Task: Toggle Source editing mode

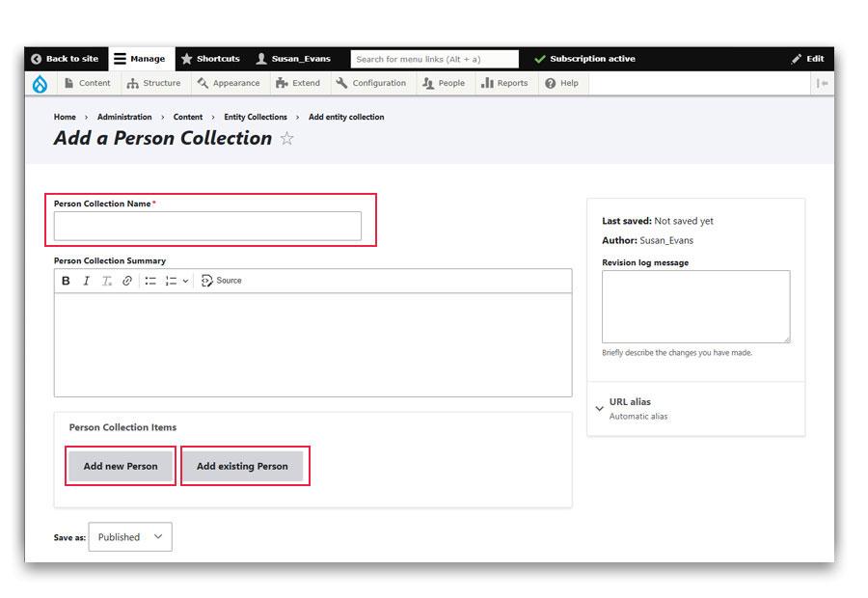Action: click(221, 281)
